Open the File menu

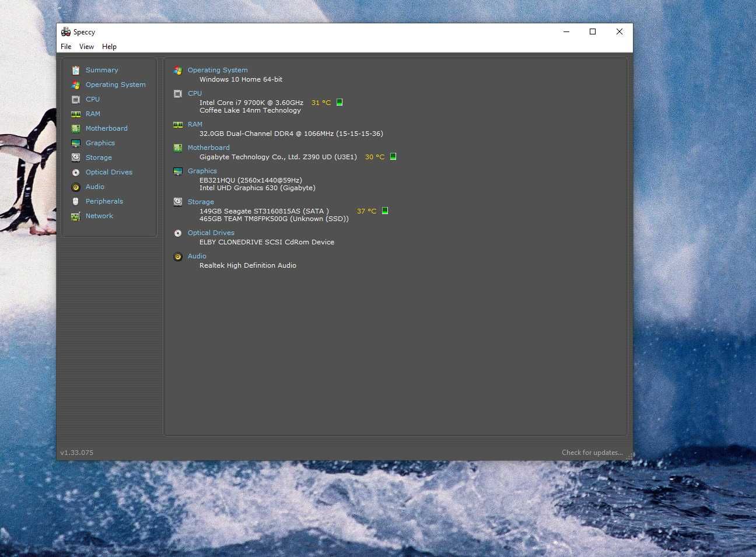pyautogui.click(x=66, y=47)
